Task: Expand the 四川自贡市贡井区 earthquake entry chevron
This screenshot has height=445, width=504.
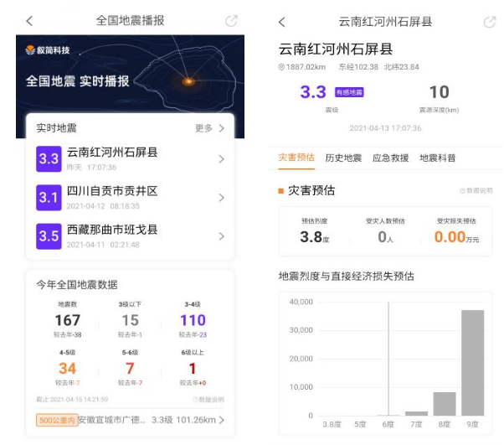Action: coord(221,198)
